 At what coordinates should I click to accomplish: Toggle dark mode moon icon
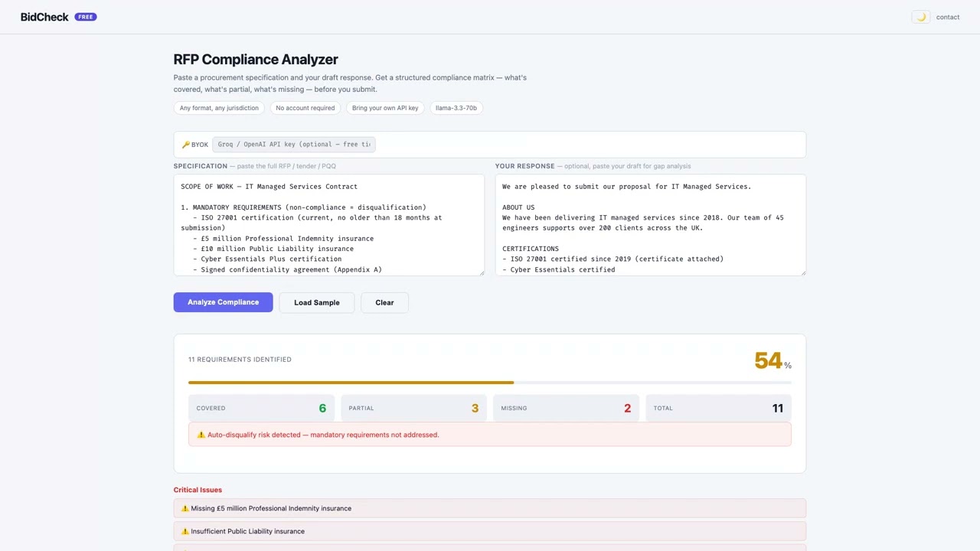click(x=921, y=17)
